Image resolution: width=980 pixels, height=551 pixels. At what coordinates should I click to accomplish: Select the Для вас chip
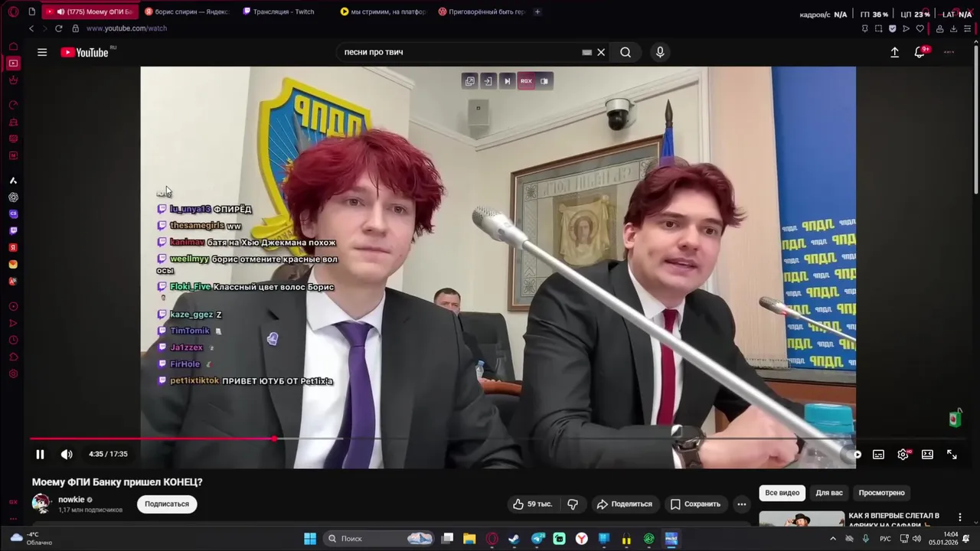pos(828,493)
